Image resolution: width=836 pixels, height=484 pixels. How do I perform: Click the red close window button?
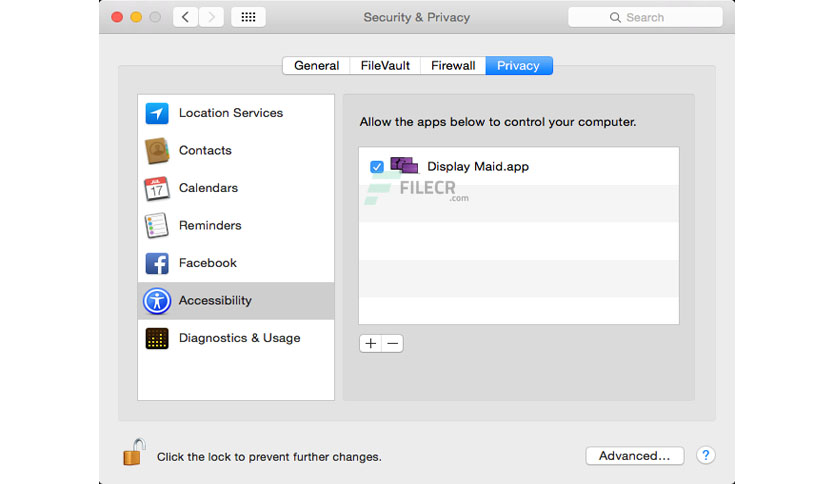click(x=117, y=17)
